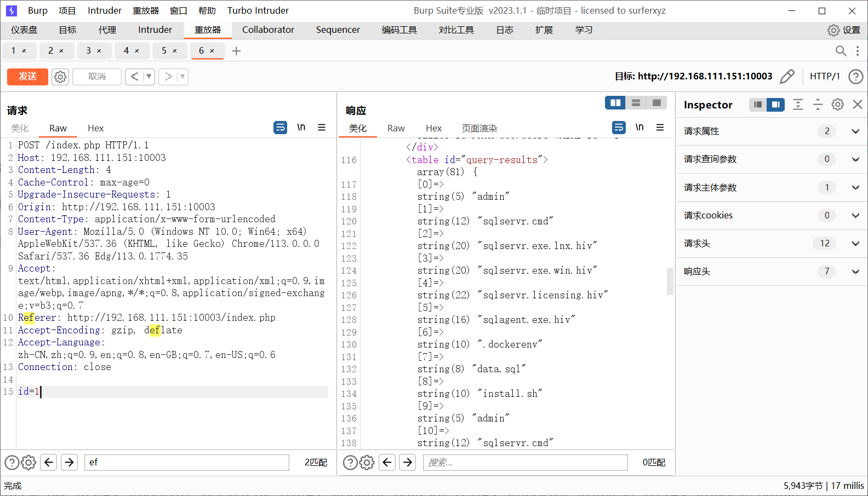Edit the target with the pencil icon
868x496 pixels.
coord(787,76)
